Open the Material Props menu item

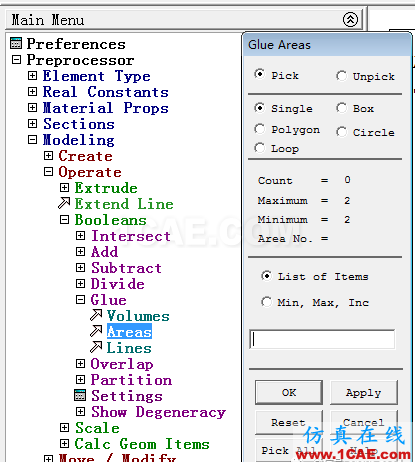(x=106, y=108)
